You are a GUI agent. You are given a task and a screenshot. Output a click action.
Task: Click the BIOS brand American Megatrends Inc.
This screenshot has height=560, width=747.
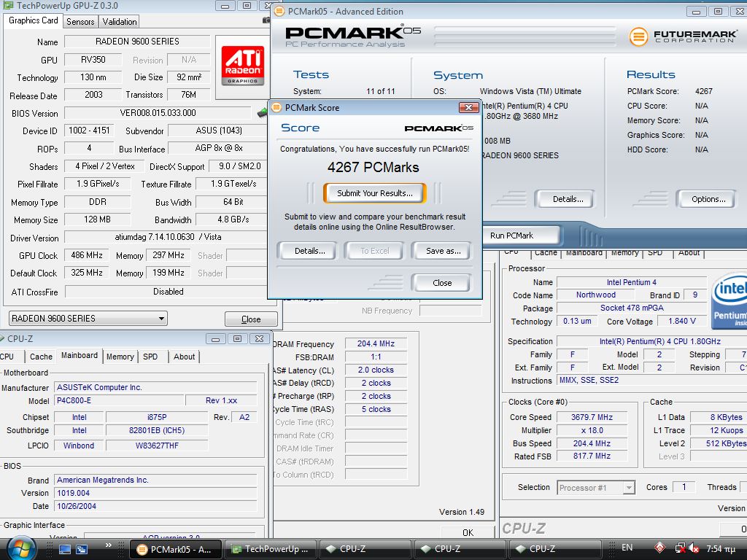(156, 480)
